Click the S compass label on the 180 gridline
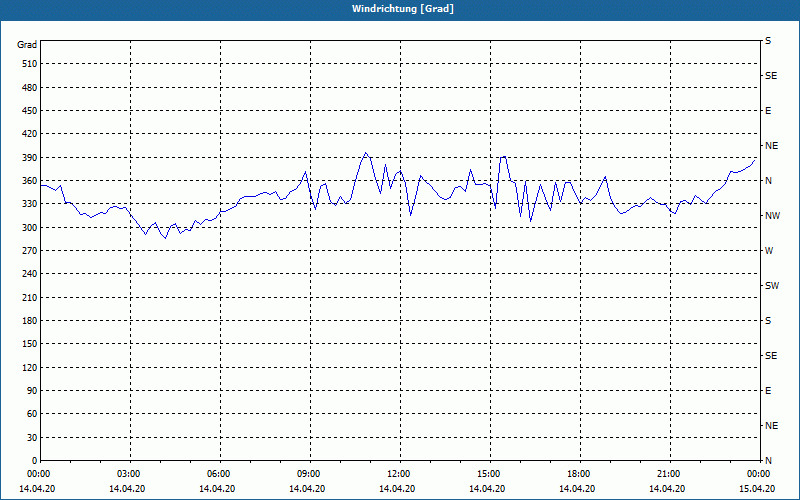 pos(768,320)
